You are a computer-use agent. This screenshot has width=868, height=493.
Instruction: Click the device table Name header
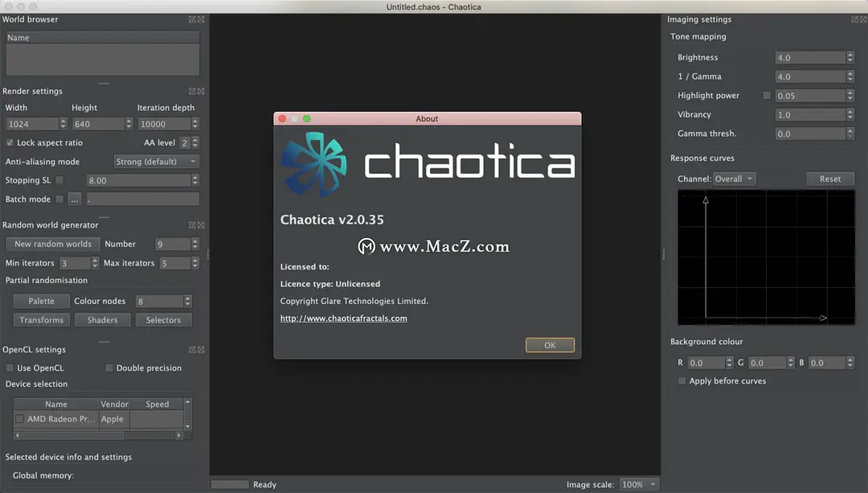56,404
